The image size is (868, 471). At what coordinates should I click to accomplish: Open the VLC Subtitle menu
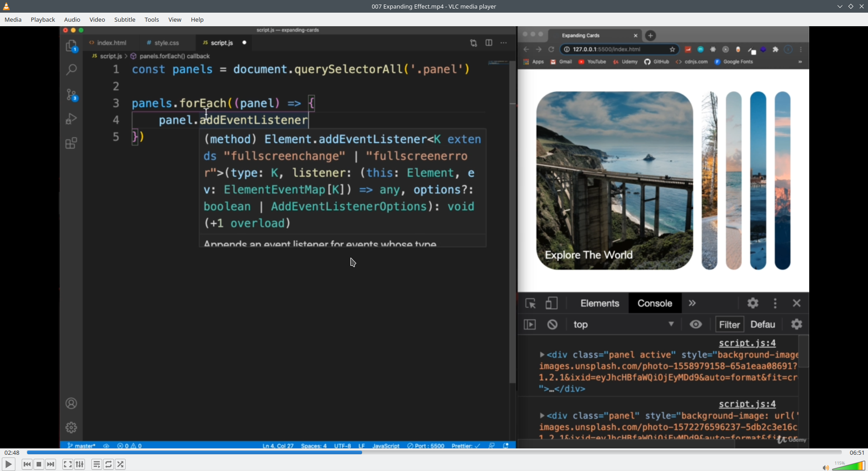[125, 19]
